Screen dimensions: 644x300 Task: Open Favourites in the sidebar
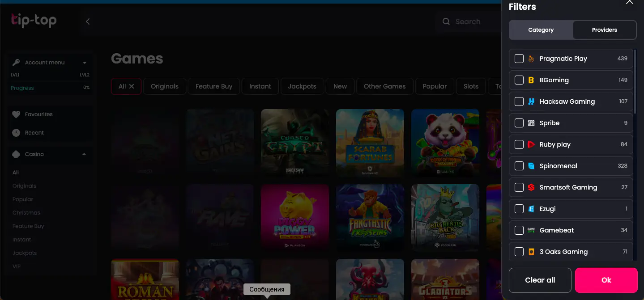39,114
